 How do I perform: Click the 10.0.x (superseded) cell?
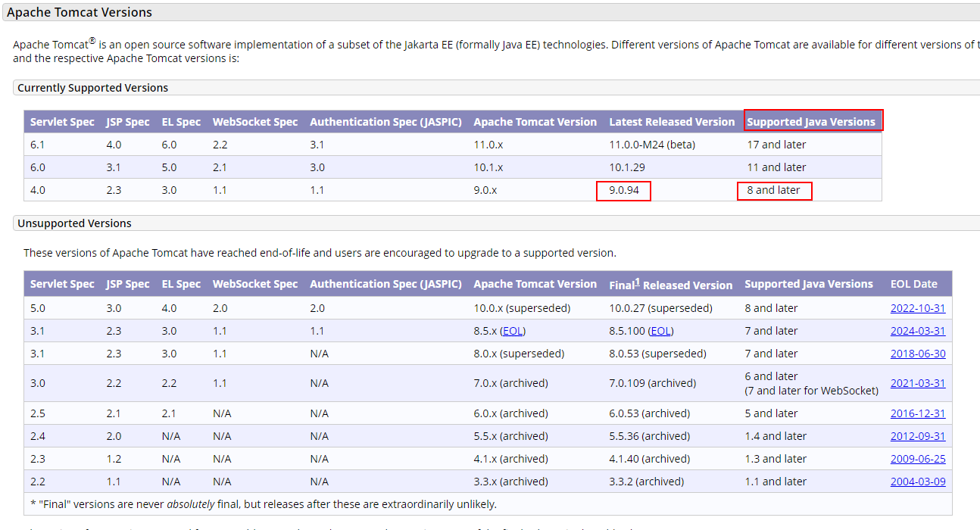tap(522, 308)
